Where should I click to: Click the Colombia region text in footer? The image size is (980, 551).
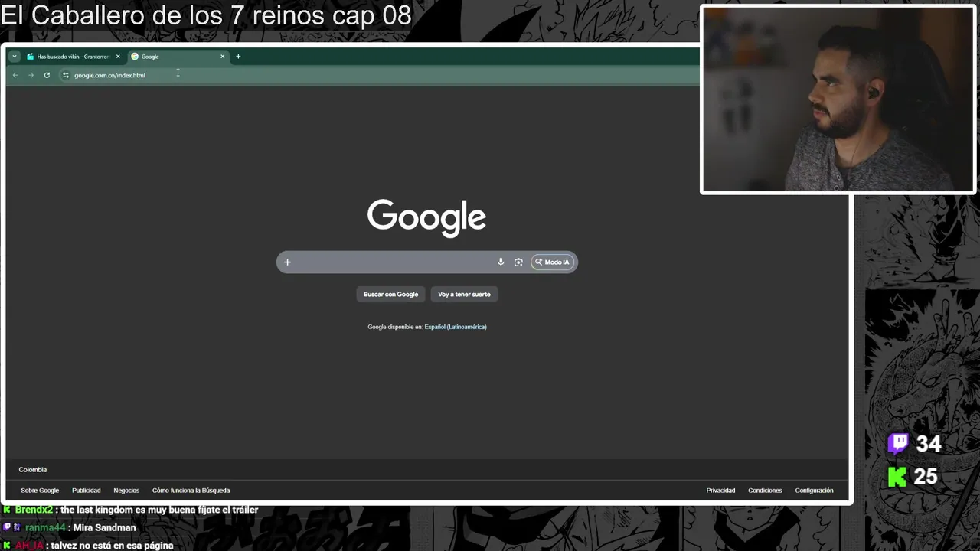[x=33, y=470]
